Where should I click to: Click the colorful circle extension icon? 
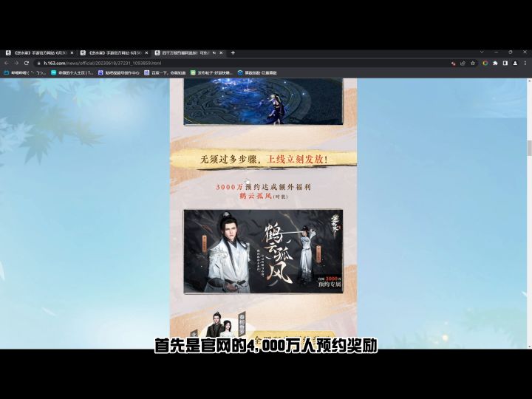485,63
